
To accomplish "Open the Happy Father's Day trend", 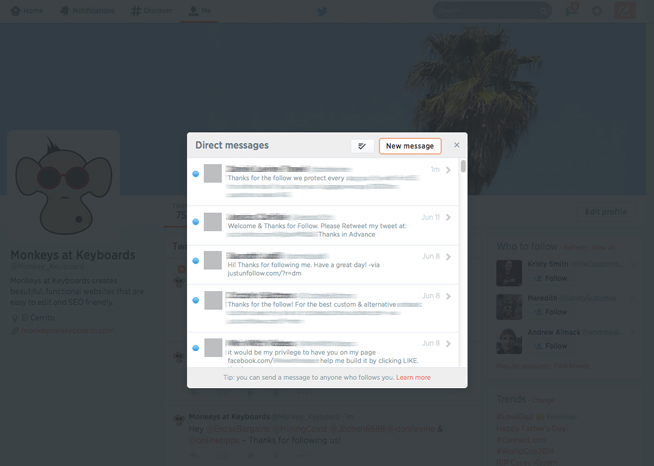I will coord(531,428).
